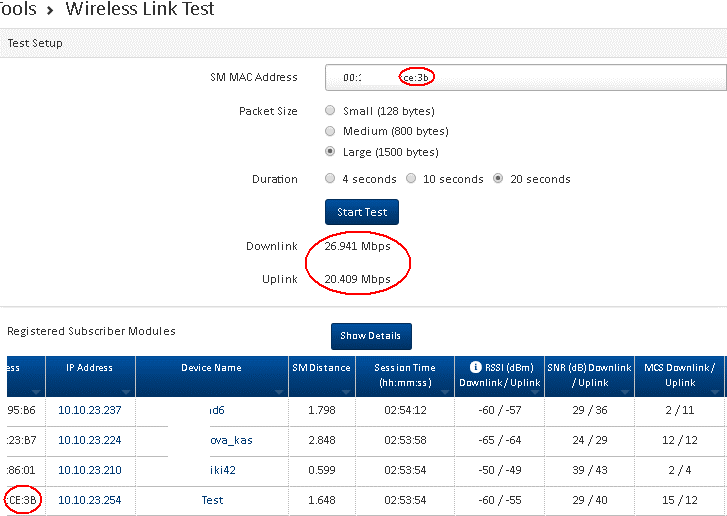Click the RSSI info icon
Viewport: 727px width, 516px height.
pos(475,367)
